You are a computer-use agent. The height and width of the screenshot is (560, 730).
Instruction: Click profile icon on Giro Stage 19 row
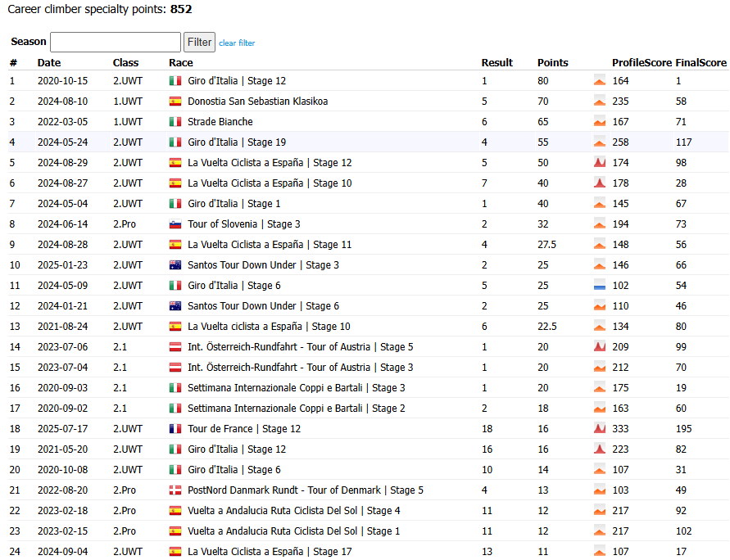[600, 142]
